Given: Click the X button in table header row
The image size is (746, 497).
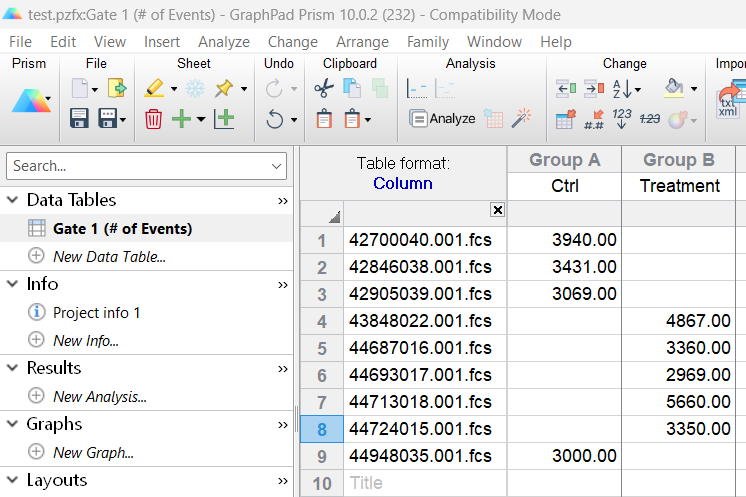Looking at the screenshot, I should point(497,210).
